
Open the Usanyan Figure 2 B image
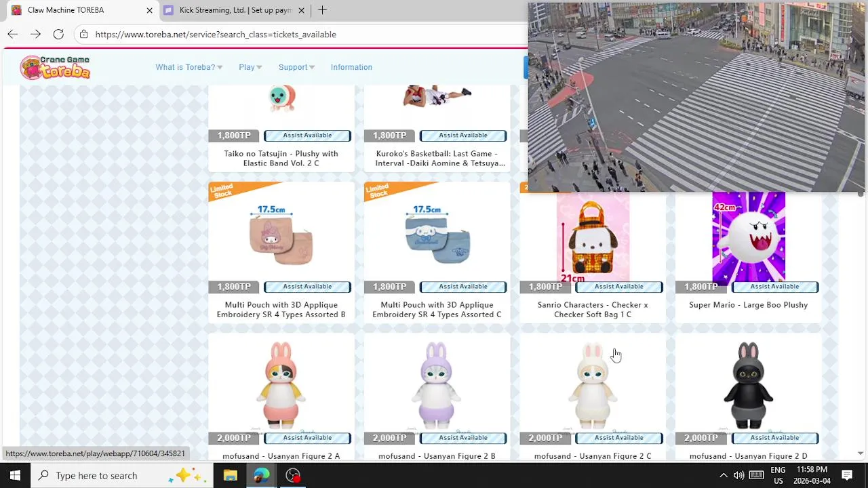click(437, 385)
